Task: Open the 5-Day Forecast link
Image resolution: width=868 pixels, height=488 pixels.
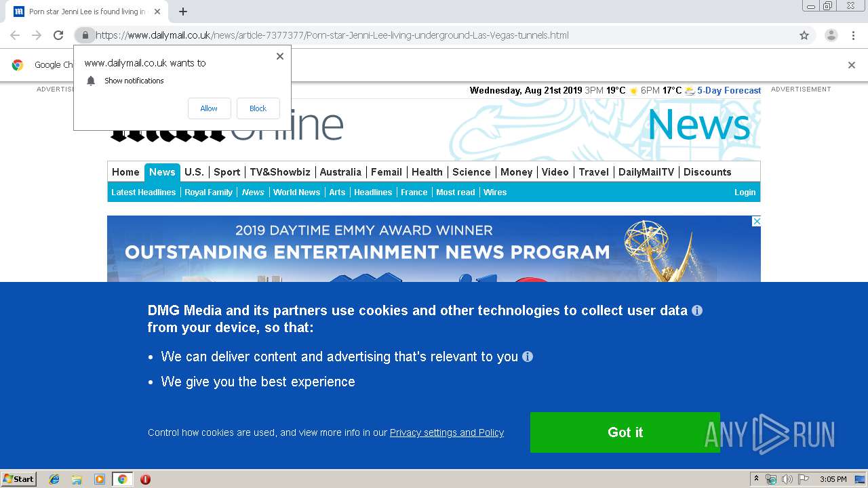Action: click(x=729, y=90)
